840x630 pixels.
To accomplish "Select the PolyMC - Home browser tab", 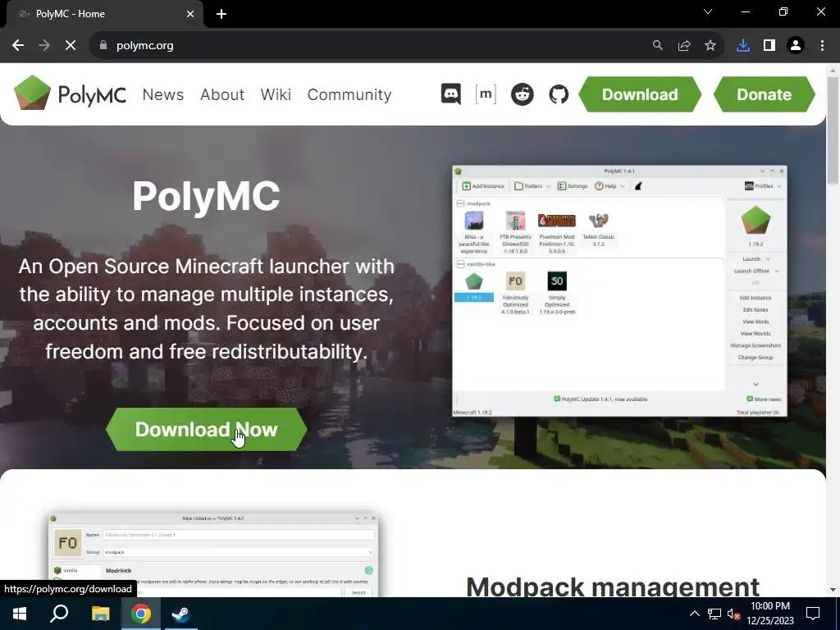I will click(x=104, y=14).
